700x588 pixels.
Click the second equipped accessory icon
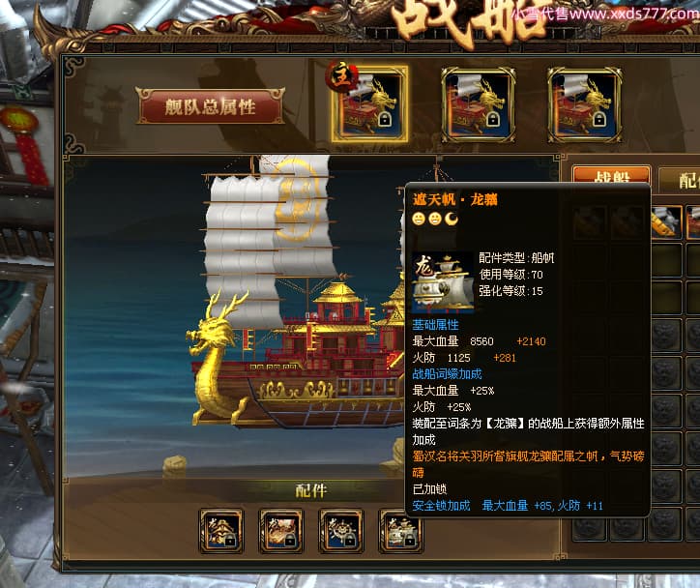(x=280, y=531)
